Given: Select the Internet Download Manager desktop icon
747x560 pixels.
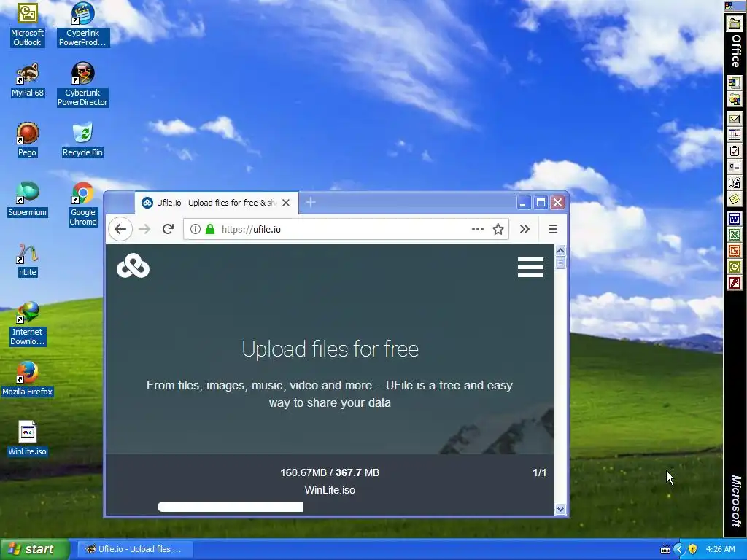Looking at the screenshot, I should click(27, 324).
